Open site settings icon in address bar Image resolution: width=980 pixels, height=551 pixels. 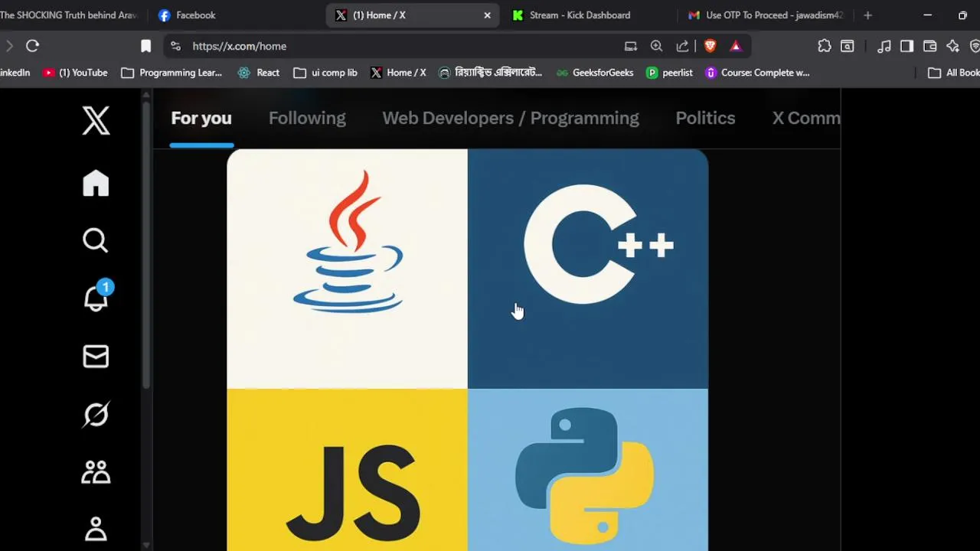click(x=175, y=46)
